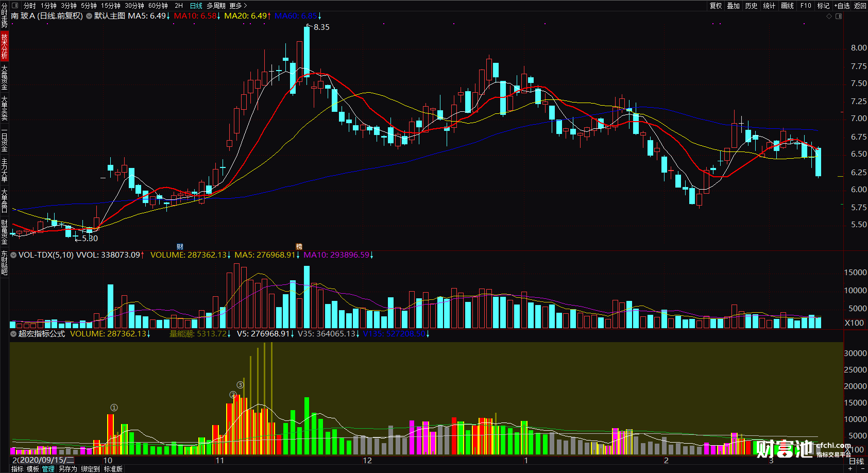Image resolution: width=868 pixels, height=473 pixels.
Task: Click circled 1 signal marker
Action: 114,408
